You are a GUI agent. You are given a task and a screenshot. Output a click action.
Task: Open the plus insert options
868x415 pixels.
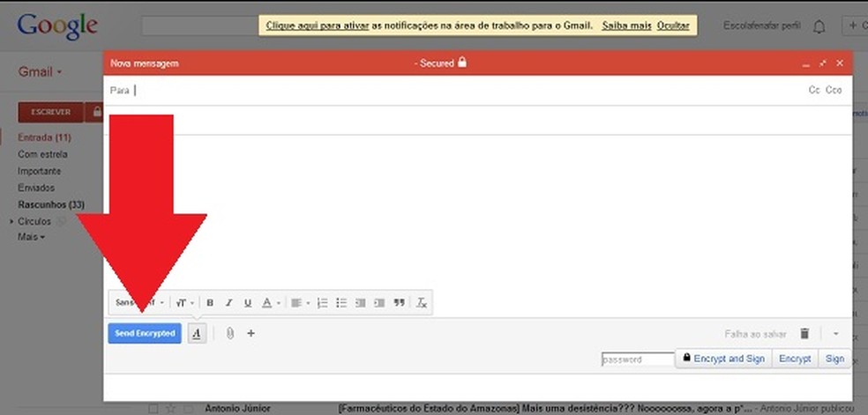pos(251,333)
